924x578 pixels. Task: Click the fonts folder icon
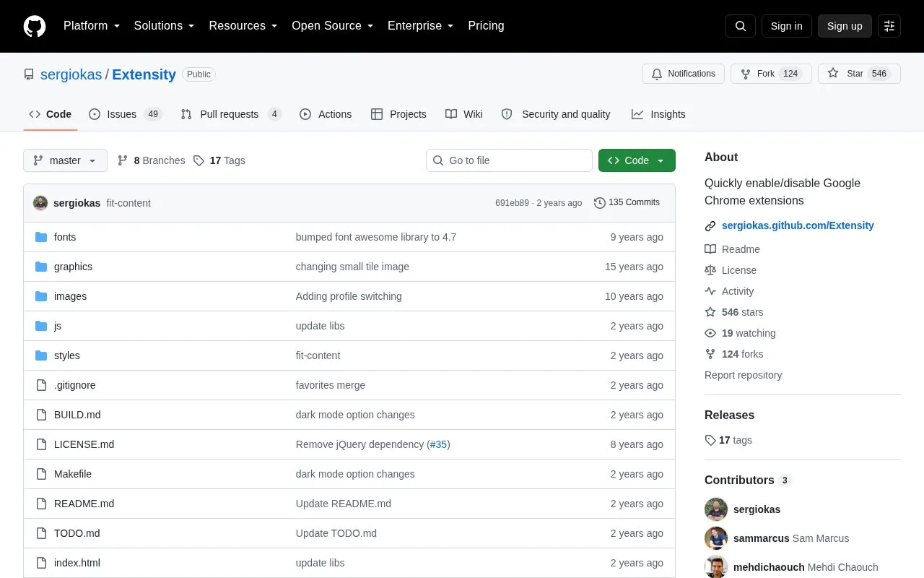tap(41, 237)
